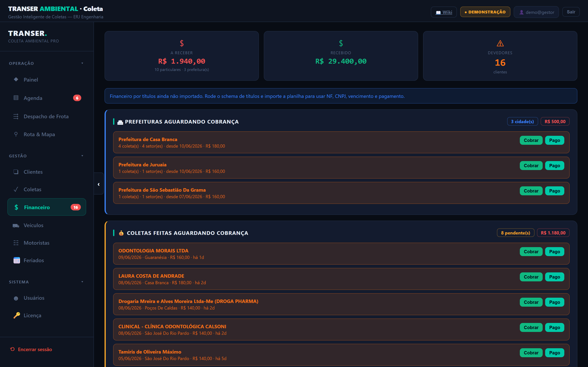Open the Wiki link
The width and height of the screenshot is (588, 367).
point(444,12)
